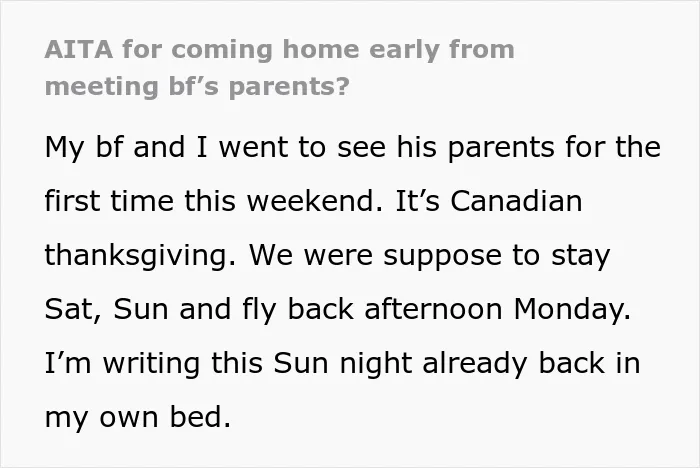700x468 pixels.
Task: Click the word "writing" in the paragraph
Action: pyautogui.click(x=151, y=364)
